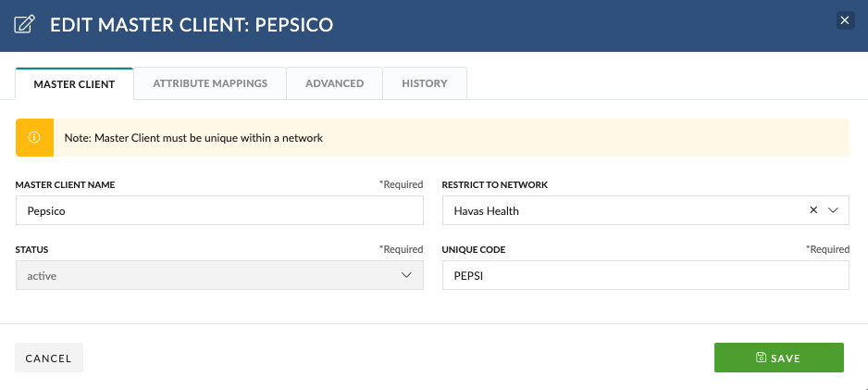Open the Status dropdown showing active
Image resolution: width=868 pixels, height=390 pixels.
tap(219, 275)
